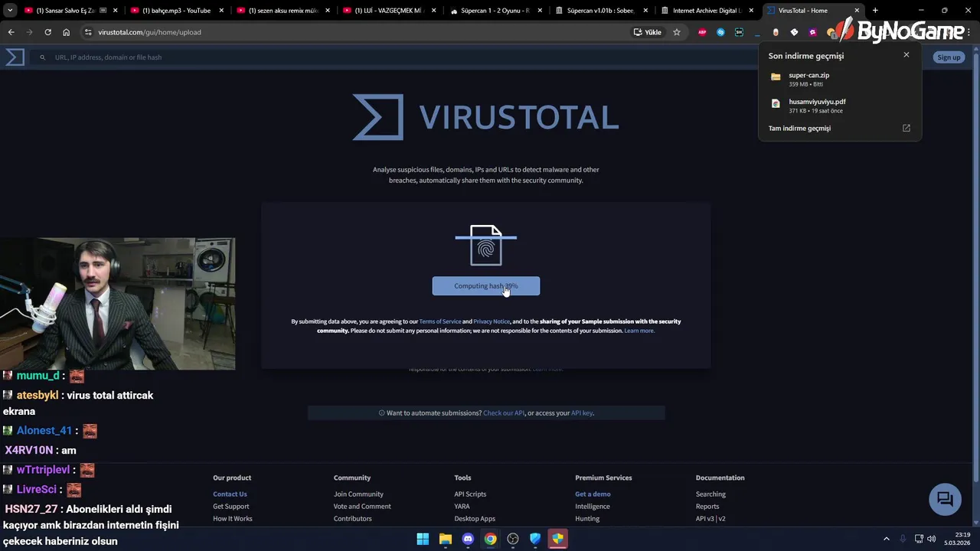Click the Check our API link
Screen dimensions: 980x551
tap(504, 413)
